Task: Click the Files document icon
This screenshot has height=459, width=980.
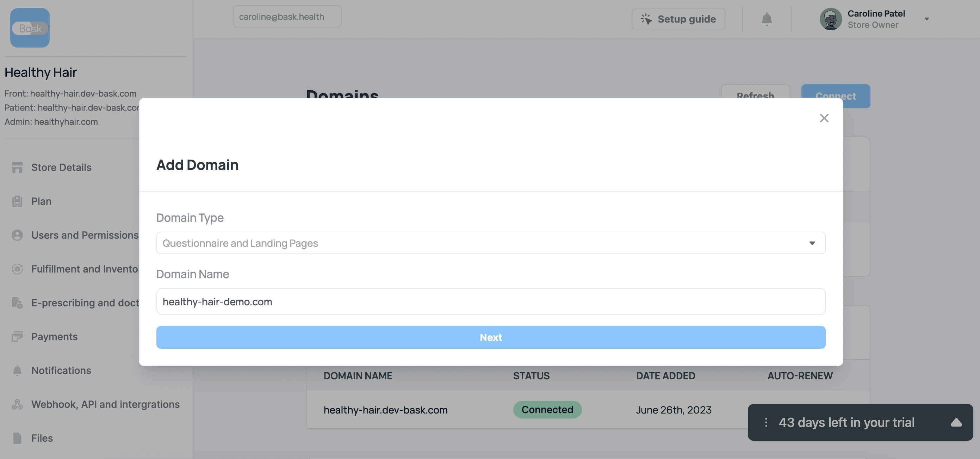Action: tap(17, 438)
